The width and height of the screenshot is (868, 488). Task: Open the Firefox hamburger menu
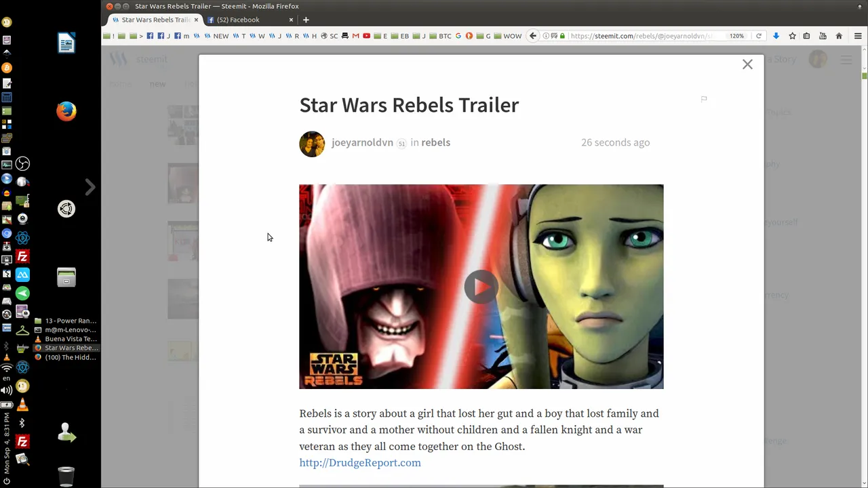[x=858, y=36]
